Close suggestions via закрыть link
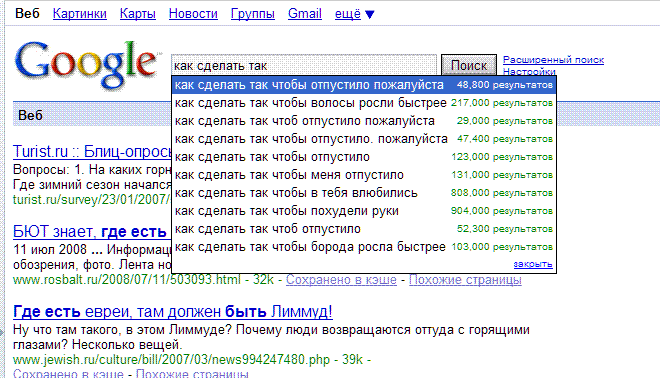Screen dimensions: 660x378 pos(532,264)
